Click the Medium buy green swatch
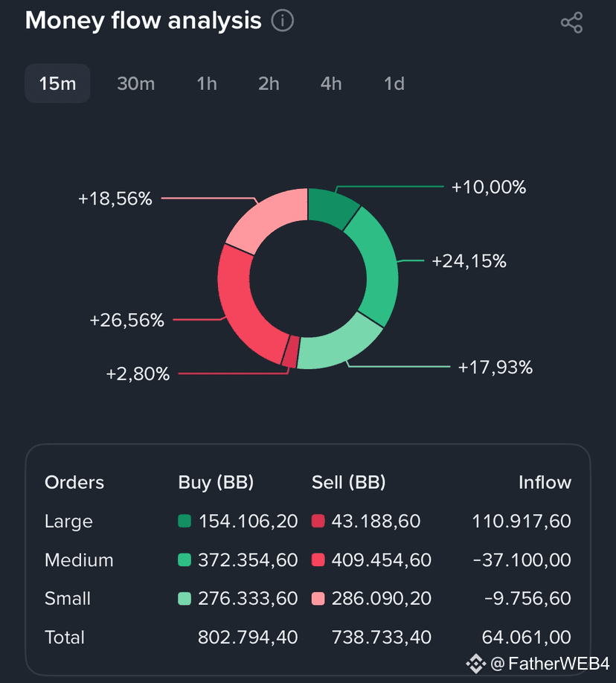Image resolution: width=616 pixels, height=683 pixels. point(185,560)
